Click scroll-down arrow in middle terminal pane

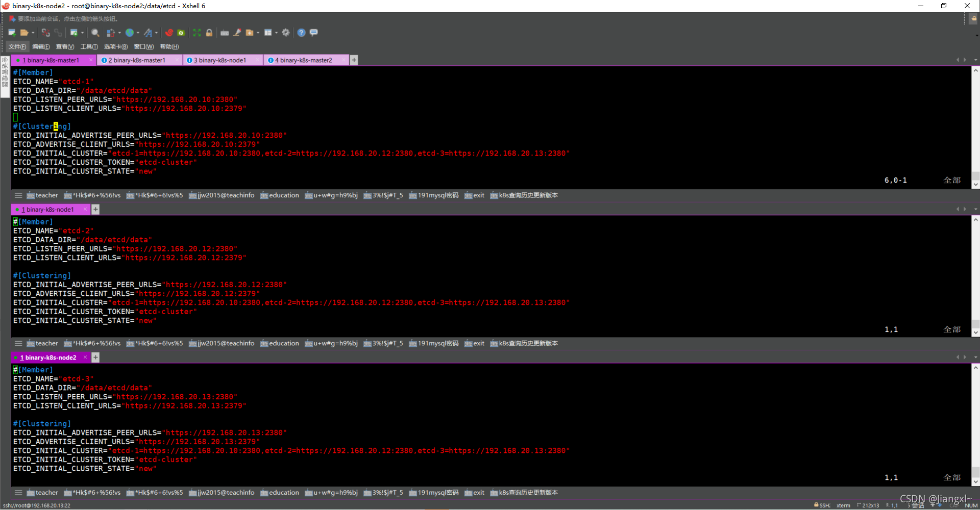coord(975,333)
